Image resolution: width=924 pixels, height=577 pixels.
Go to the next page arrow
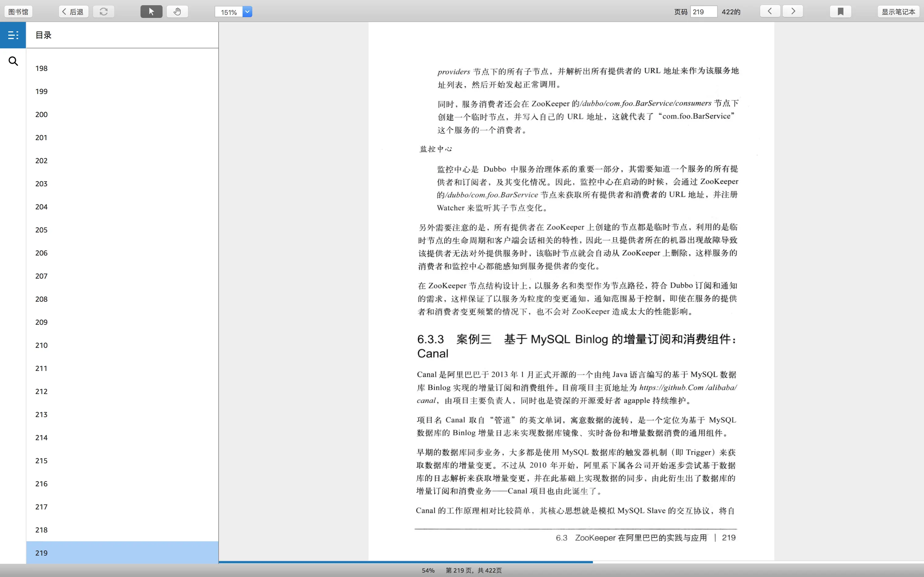point(793,11)
